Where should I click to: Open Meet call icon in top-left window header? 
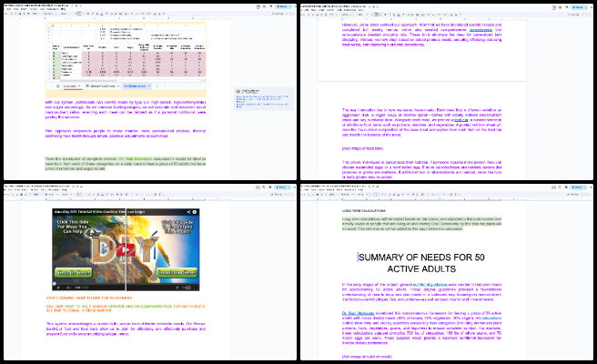[270, 6]
